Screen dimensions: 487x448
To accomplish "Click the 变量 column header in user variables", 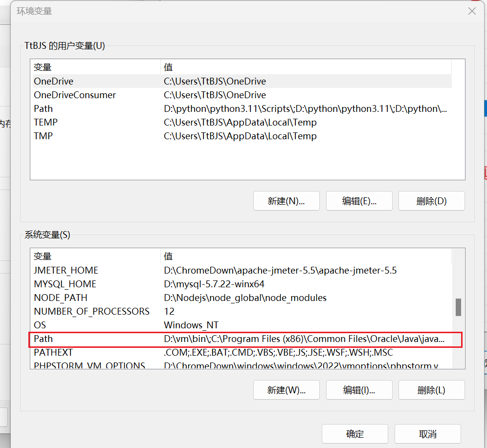I will click(x=96, y=67).
